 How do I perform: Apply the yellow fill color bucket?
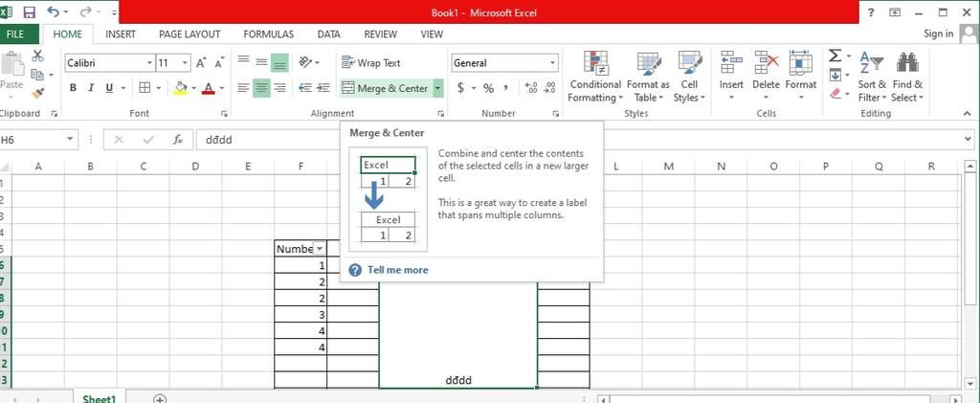181,88
